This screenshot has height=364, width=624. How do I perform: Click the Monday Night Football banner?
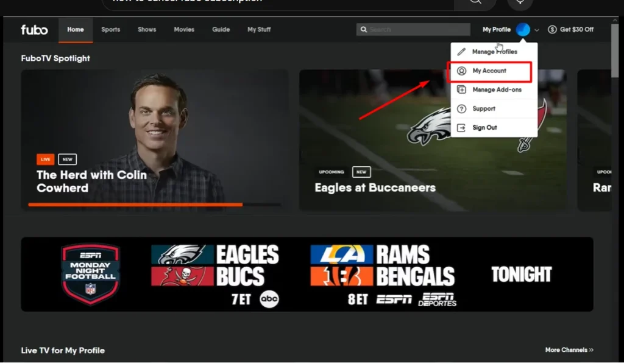click(307, 274)
